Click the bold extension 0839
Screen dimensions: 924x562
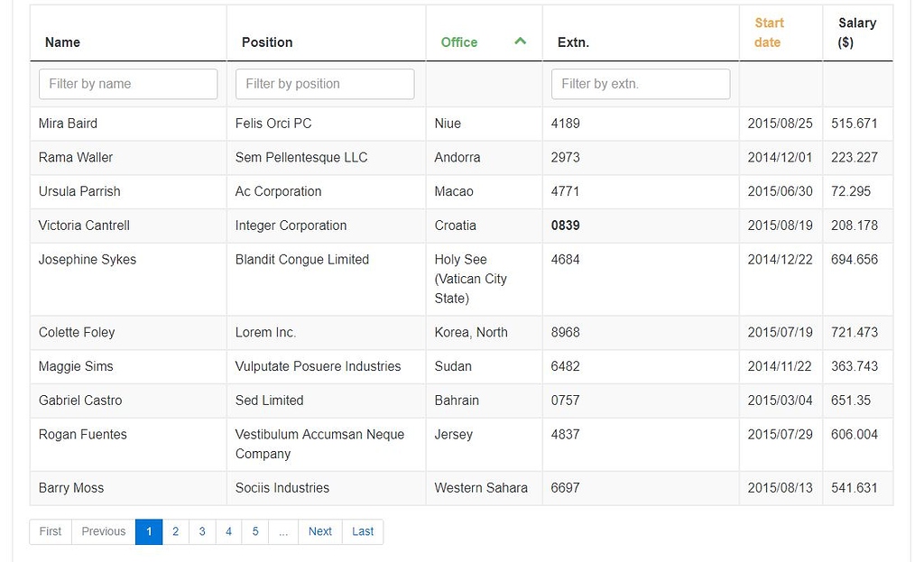click(565, 226)
